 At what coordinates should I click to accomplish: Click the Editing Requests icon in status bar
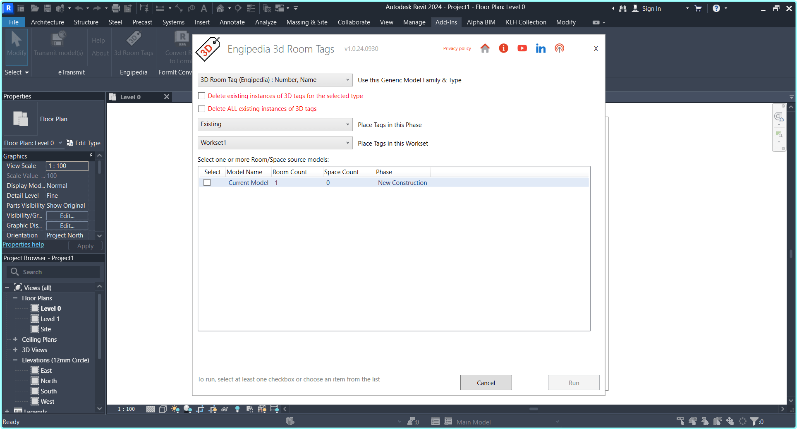[411, 421]
